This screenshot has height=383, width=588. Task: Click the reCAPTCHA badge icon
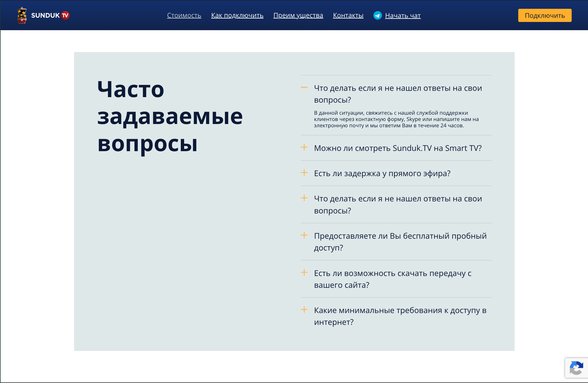click(x=576, y=368)
